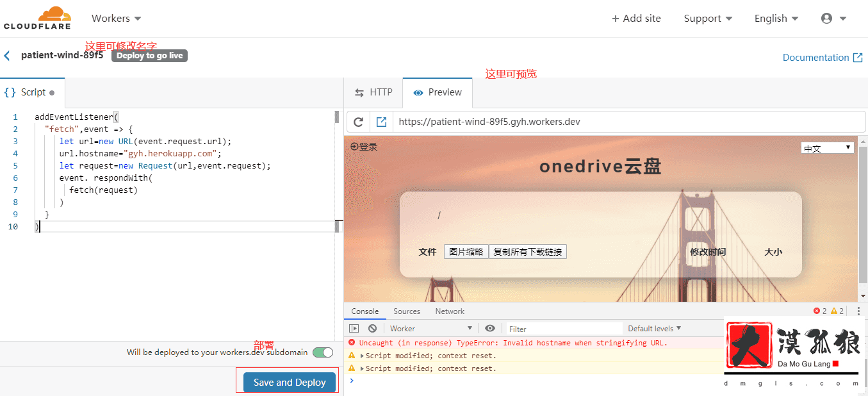
Task: Open the Workers product dropdown
Action: (115, 18)
